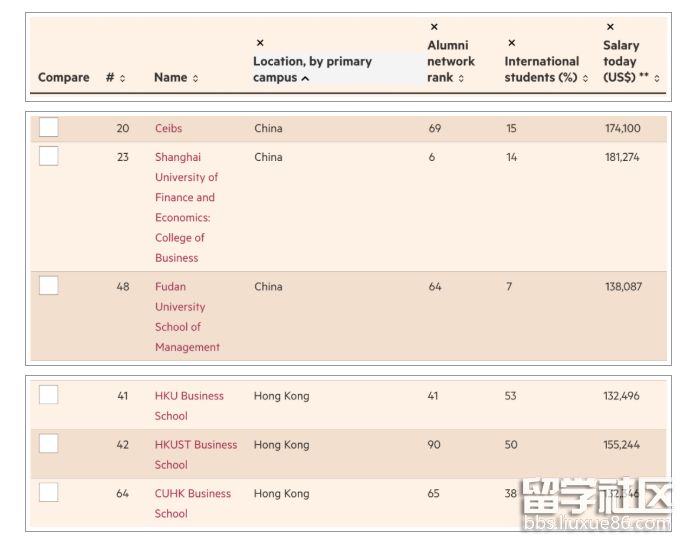Screen dimensions: 687x545
Task: Click the Compare column header
Action: click(63, 78)
